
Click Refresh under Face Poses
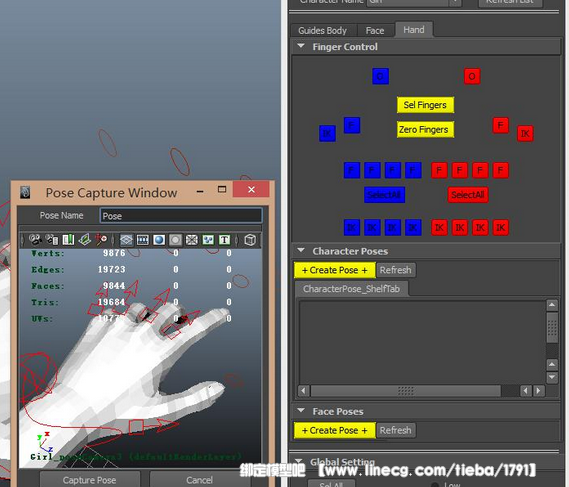[396, 430]
